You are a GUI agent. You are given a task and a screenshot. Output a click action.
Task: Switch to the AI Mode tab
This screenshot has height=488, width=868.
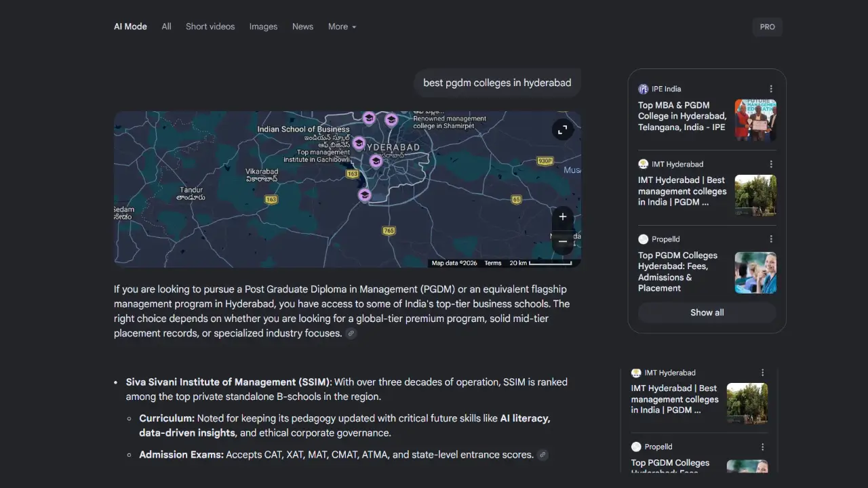point(130,26)
